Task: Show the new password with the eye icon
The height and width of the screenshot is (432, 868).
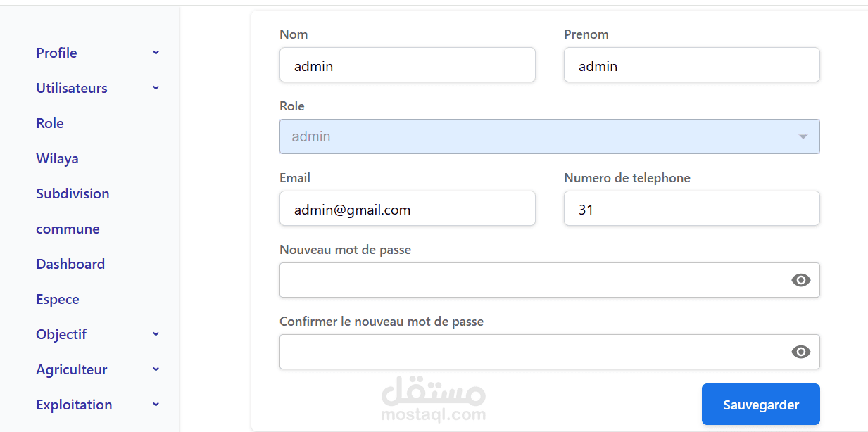Action: [800, 280]
